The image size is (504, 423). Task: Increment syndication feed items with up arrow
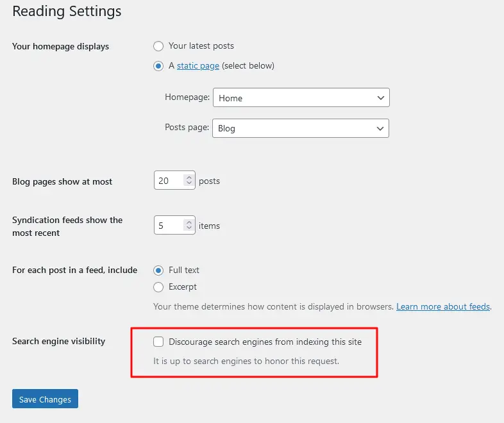pyautogui.click(x=189, y=222)
